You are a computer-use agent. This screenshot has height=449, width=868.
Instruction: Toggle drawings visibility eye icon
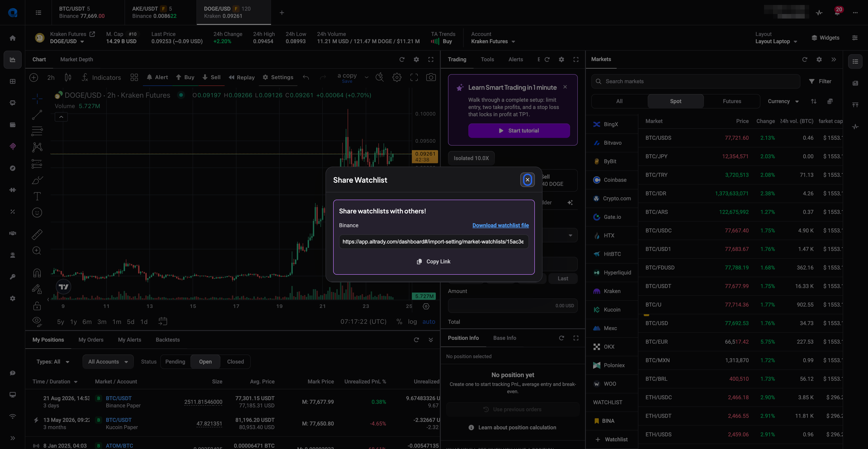[37, 321]
